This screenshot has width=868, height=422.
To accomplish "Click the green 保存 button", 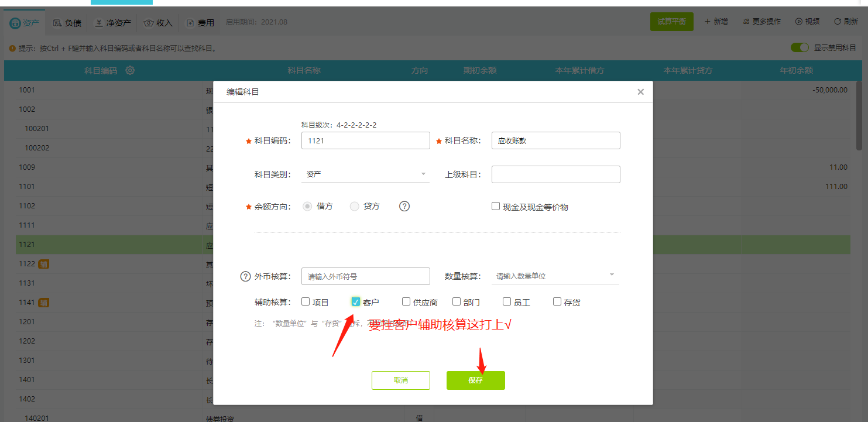I will [x=475, y=380].
